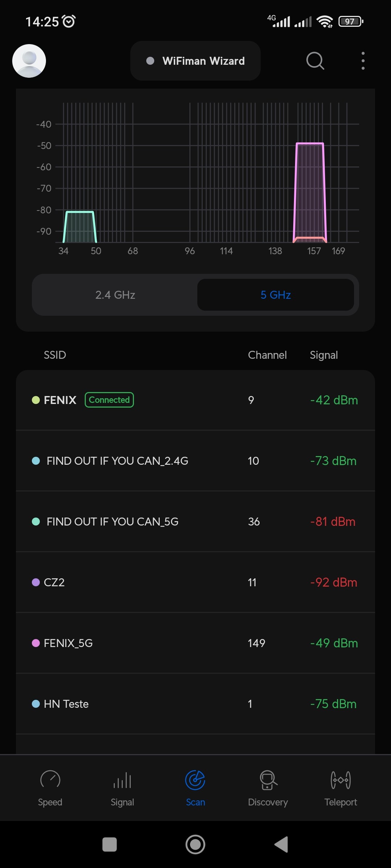391x868 pixels.
Task: Tap the user profile avatar
Action: pos(29,61)
